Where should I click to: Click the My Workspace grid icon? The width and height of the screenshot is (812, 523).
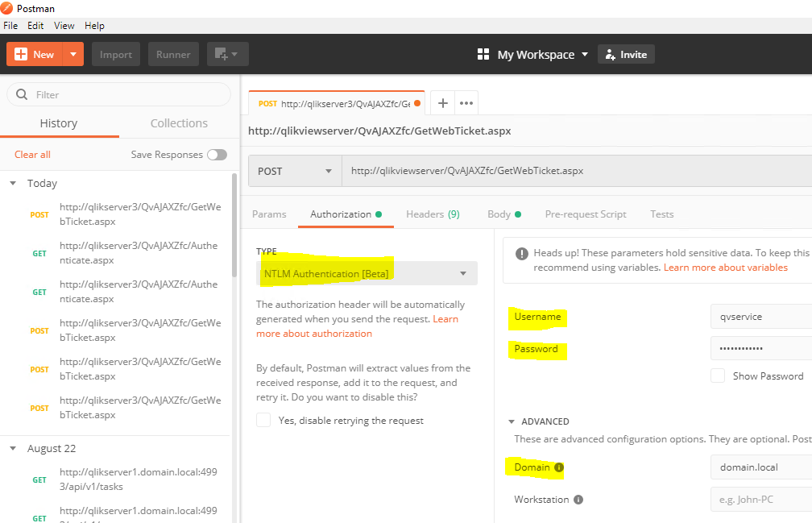coord(483,54)
